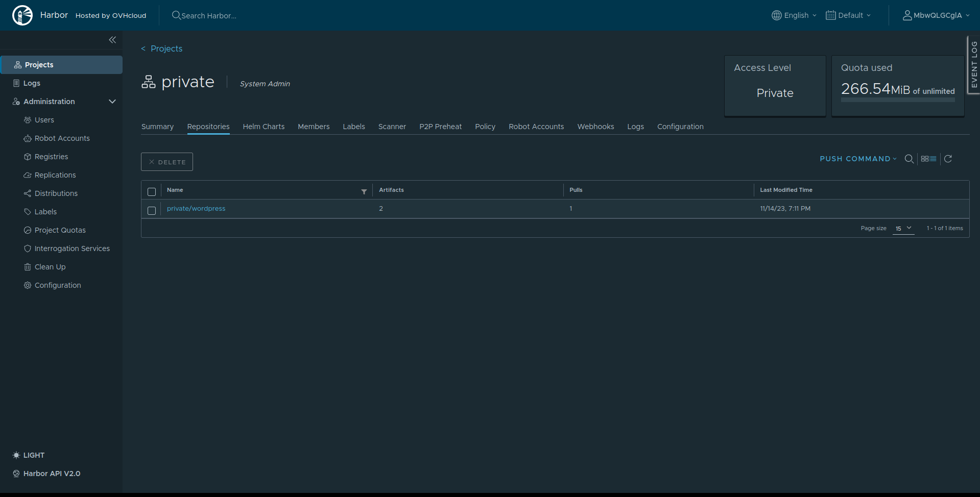Image resolution: width=980 pixels, height=497 pixels.
Task: Open the PUSH COMMAND dropdown
Action: pos(857,159)
